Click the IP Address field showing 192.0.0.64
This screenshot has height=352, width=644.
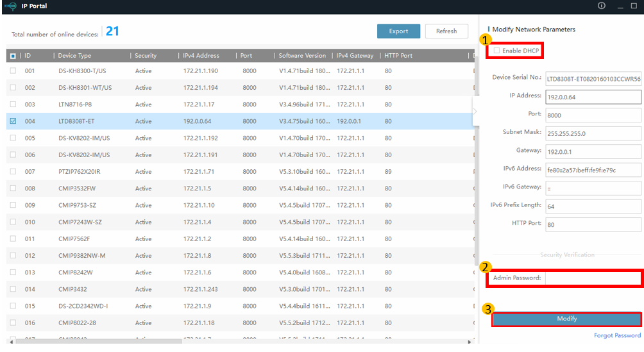coord(593,97)
